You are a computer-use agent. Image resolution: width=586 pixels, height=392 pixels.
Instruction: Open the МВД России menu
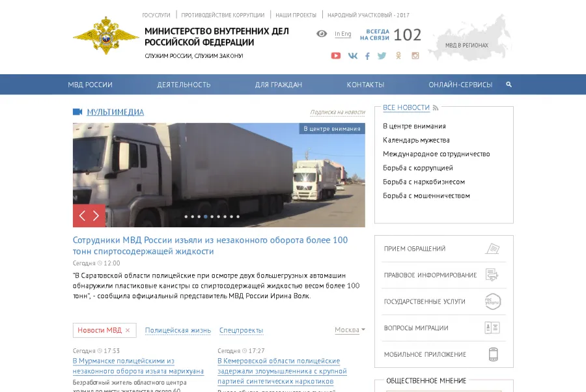pyautogui.click(x=90, y=85)
